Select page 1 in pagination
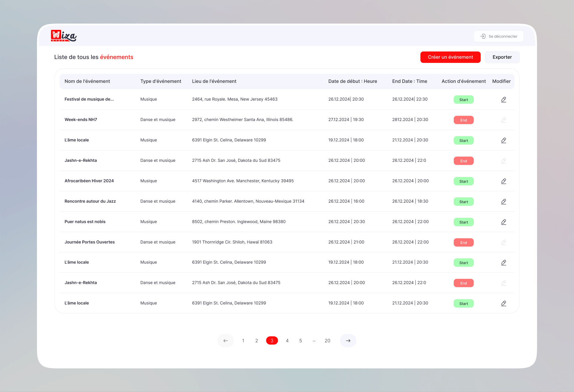Viewport: 574px width, 392px height. point(243,341)
